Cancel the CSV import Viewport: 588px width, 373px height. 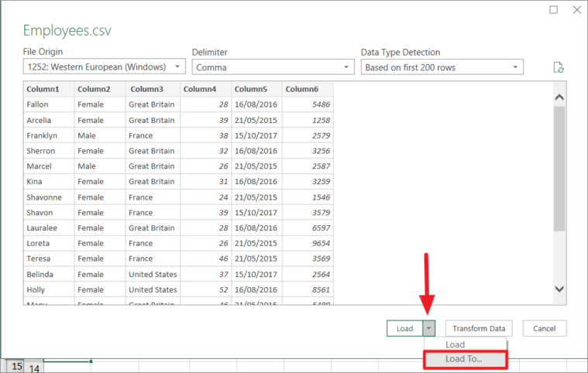point(544,328)
